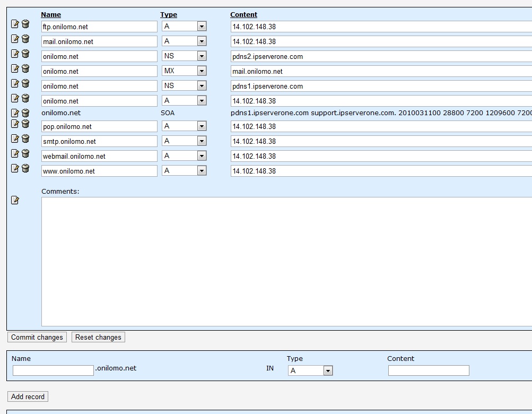Open Type dropdown for onilomo.net A record
This screenshot has height=414, width=532.
(184, 100)
